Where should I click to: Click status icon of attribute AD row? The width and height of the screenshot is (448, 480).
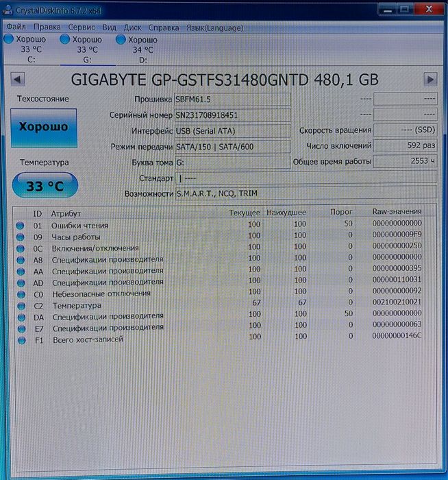click(21, 283)
